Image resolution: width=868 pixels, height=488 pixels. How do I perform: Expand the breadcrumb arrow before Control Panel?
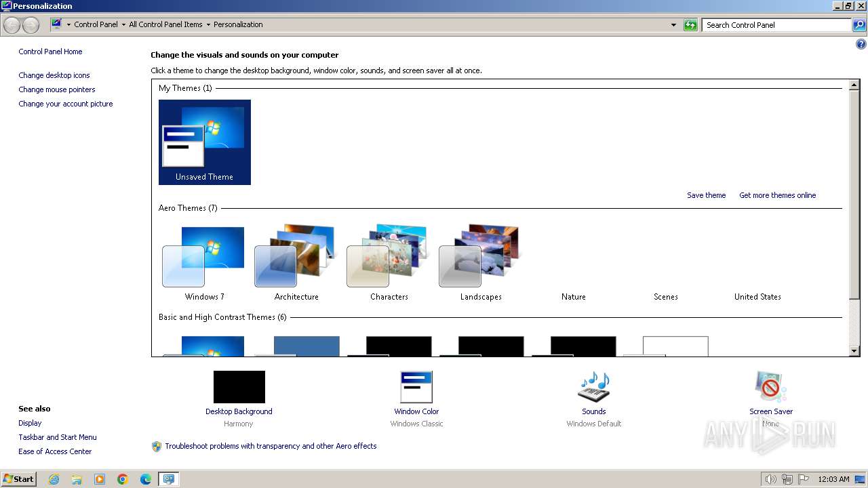point(68,24)
